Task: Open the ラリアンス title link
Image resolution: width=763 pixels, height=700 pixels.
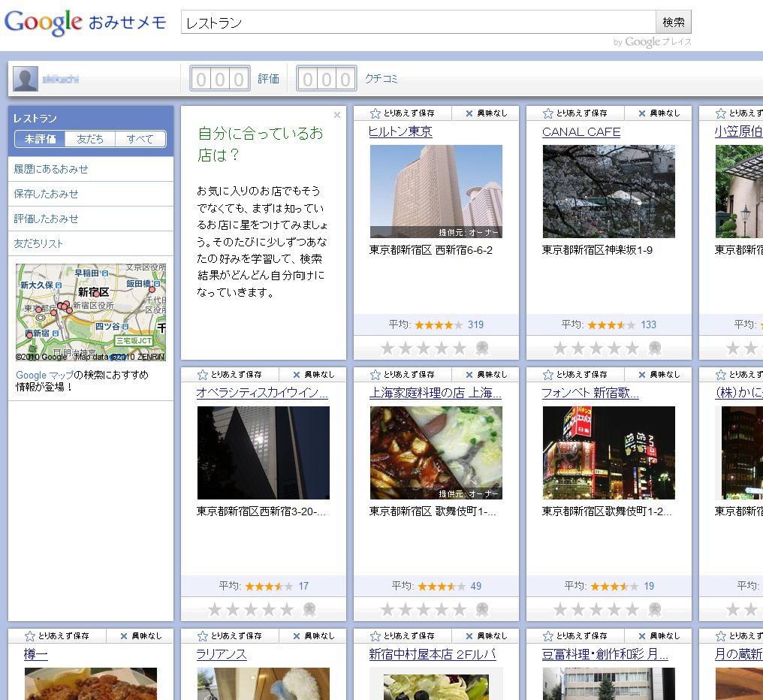Action: click(x=222, y=654)
